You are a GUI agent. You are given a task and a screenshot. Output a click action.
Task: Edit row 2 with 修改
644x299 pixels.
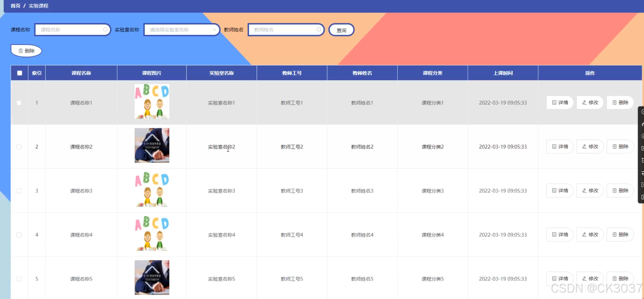[590, 147]
